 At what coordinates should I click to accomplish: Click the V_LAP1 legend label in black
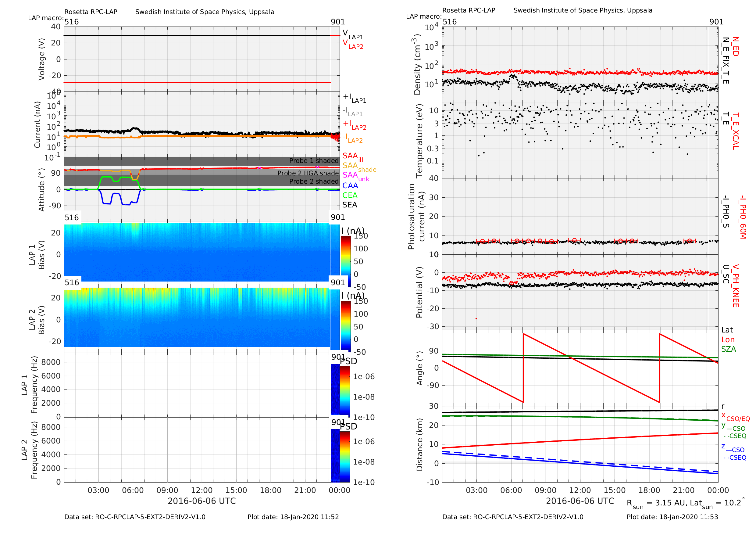point(353,34)
